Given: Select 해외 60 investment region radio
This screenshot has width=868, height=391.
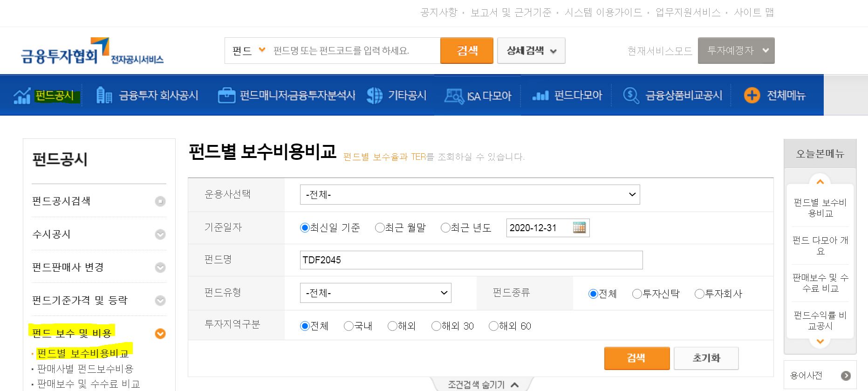Looking at the screenshot, I should [x=493, y=326].
